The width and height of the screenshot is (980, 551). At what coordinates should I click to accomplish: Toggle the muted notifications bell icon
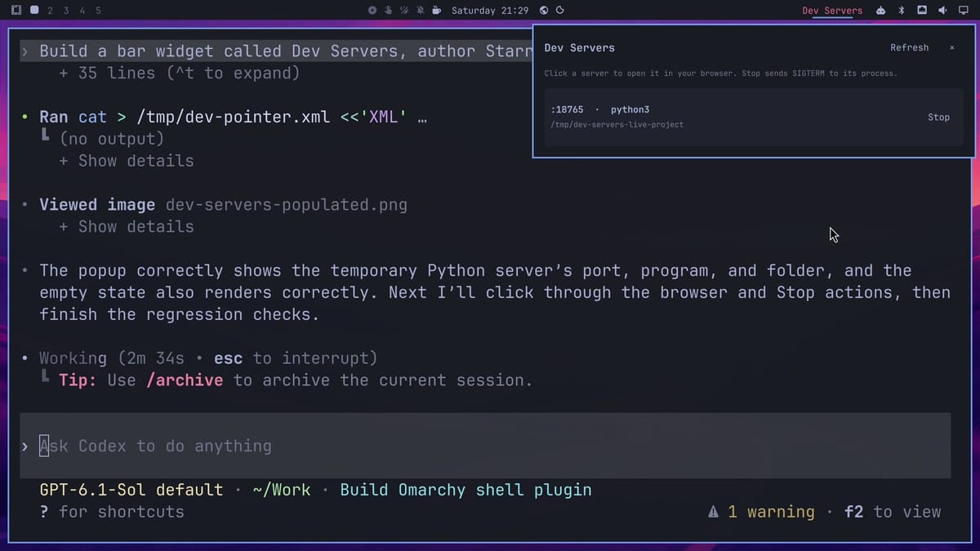420,11
